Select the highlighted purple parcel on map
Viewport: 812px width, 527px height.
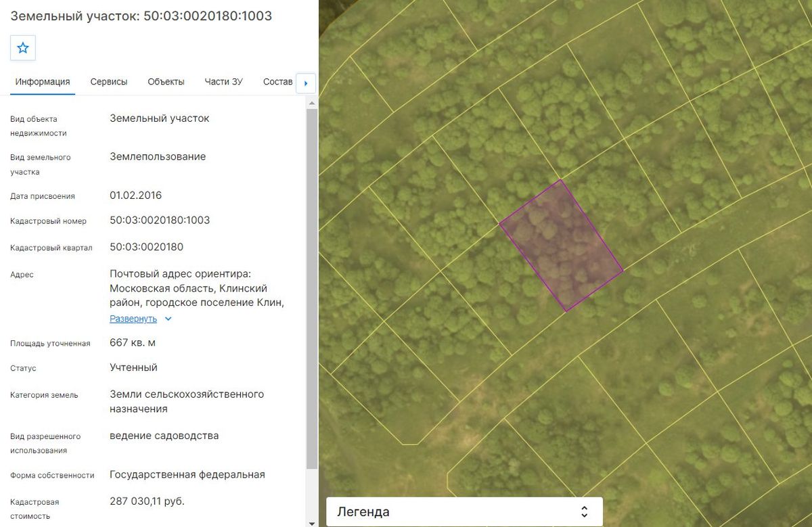561,247
